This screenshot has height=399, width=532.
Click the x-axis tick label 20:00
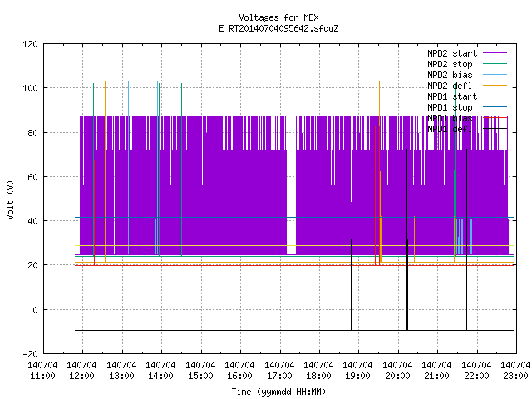pos(397,377)
